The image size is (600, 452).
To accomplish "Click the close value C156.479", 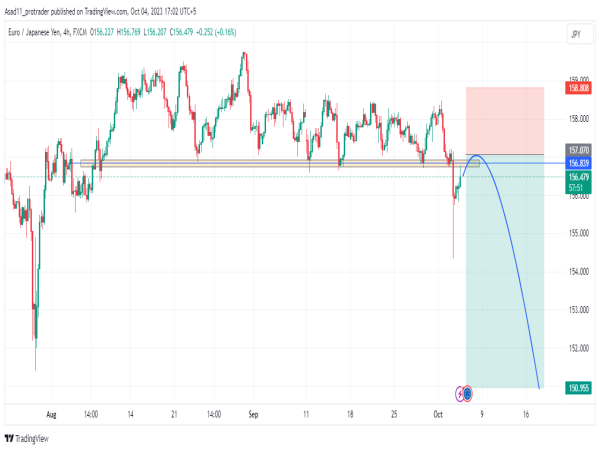I will pyautogui.click(x=181, y=32).
